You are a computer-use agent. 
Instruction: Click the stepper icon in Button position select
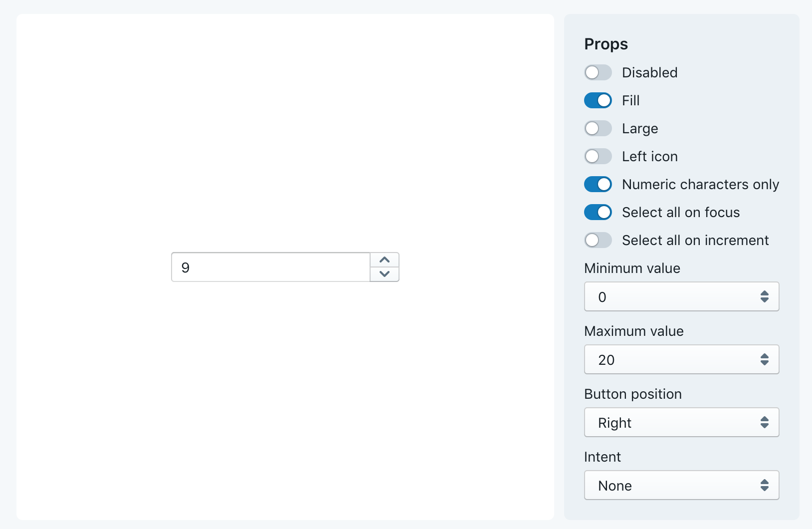tap(764, 422)
